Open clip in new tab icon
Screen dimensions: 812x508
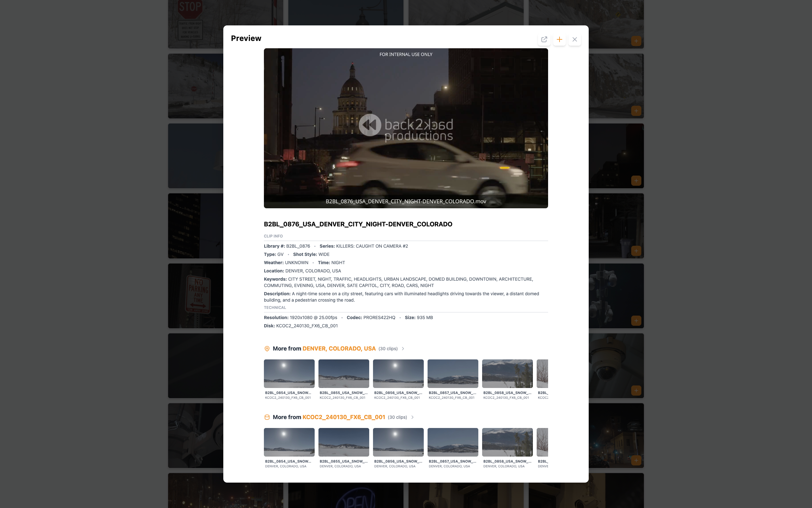pyautogui.click(x=544, y=39)
